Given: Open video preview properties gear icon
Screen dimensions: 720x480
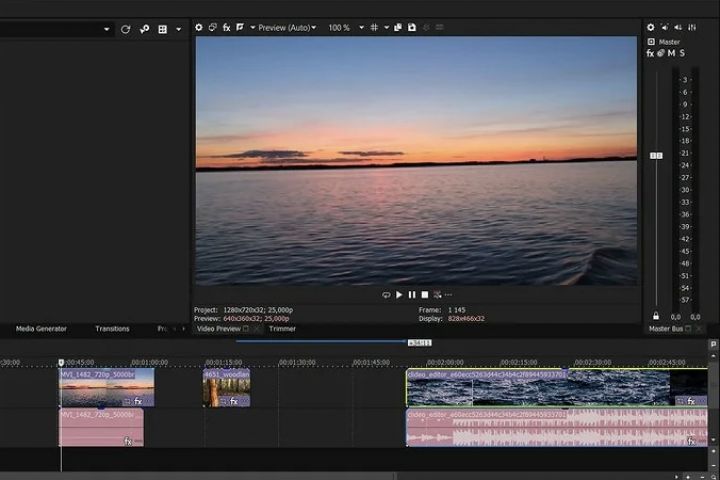Looking at the screenshot, I should (x=199, y=28).
